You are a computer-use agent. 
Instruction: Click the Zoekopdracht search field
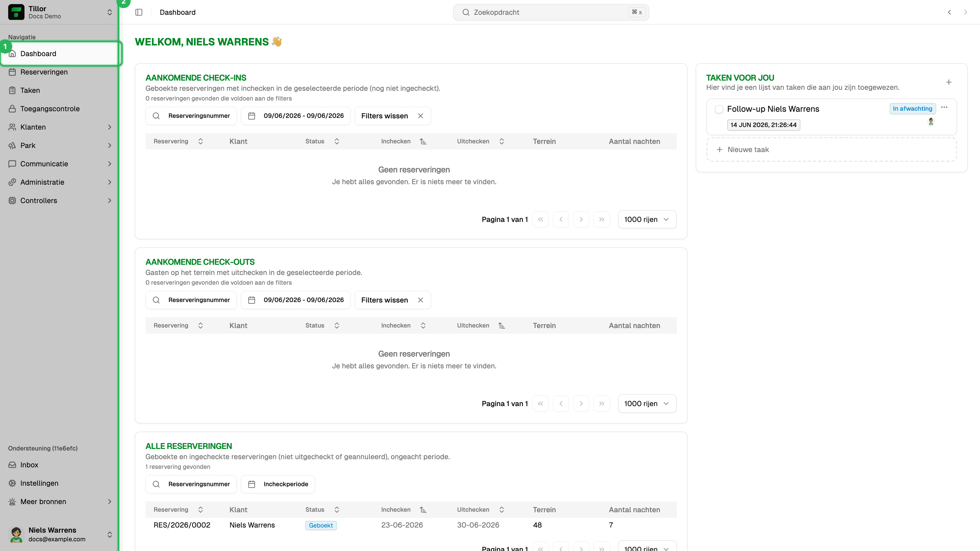551,12
